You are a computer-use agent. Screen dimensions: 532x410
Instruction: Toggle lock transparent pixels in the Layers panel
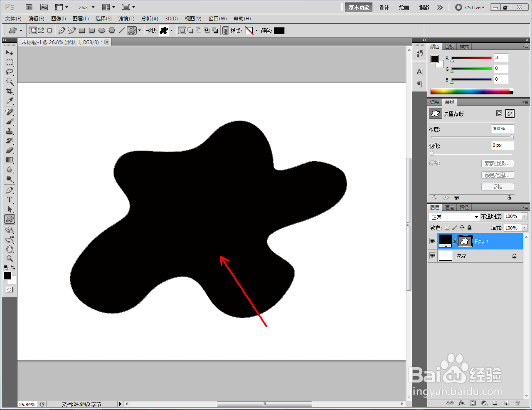(x=447, y=227)
